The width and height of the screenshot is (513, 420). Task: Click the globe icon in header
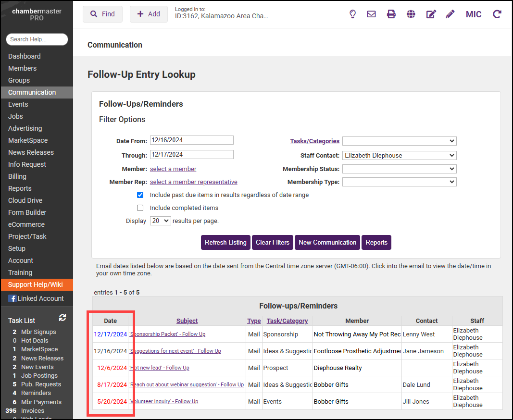411,14
